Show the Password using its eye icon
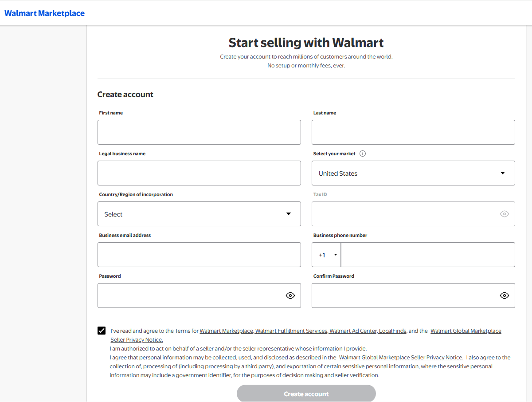This screenshot has width=532, height=402. pyautogui.click(x=290, y=295)
